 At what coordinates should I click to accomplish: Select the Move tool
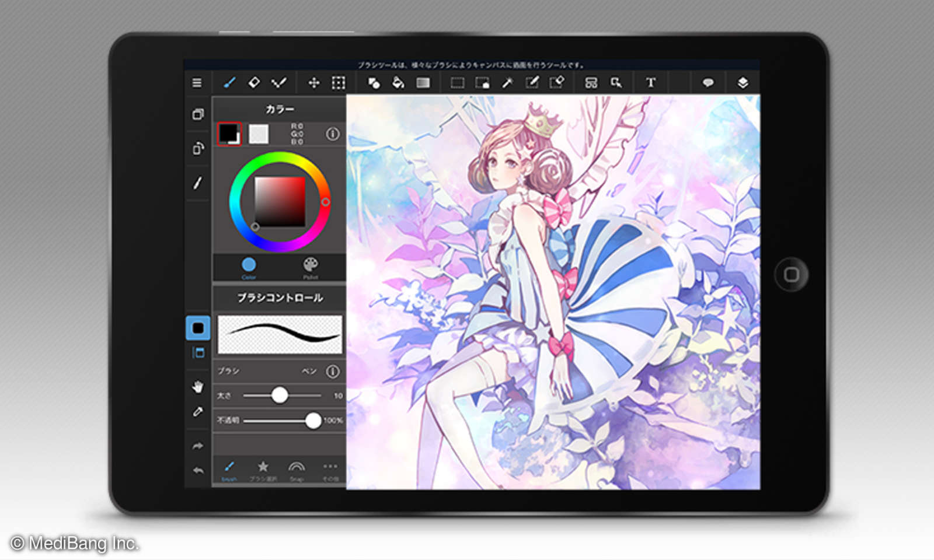[313, 83]
